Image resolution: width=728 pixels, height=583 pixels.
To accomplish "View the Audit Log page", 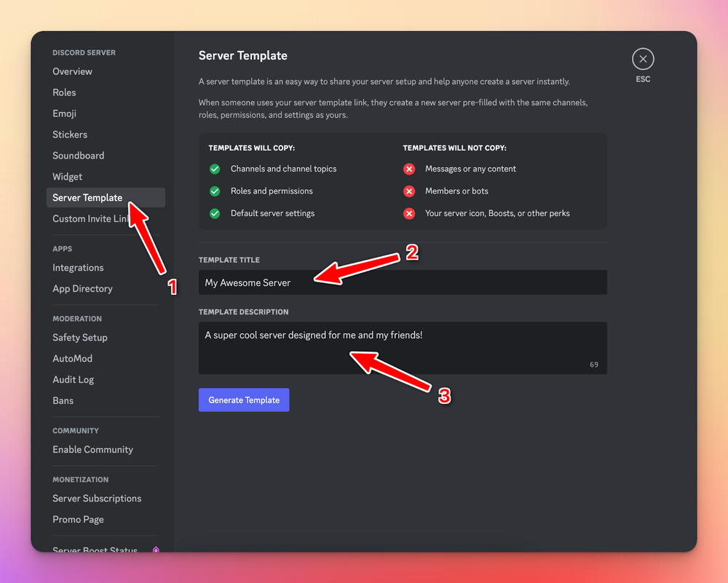I will [x=73, y=380].
